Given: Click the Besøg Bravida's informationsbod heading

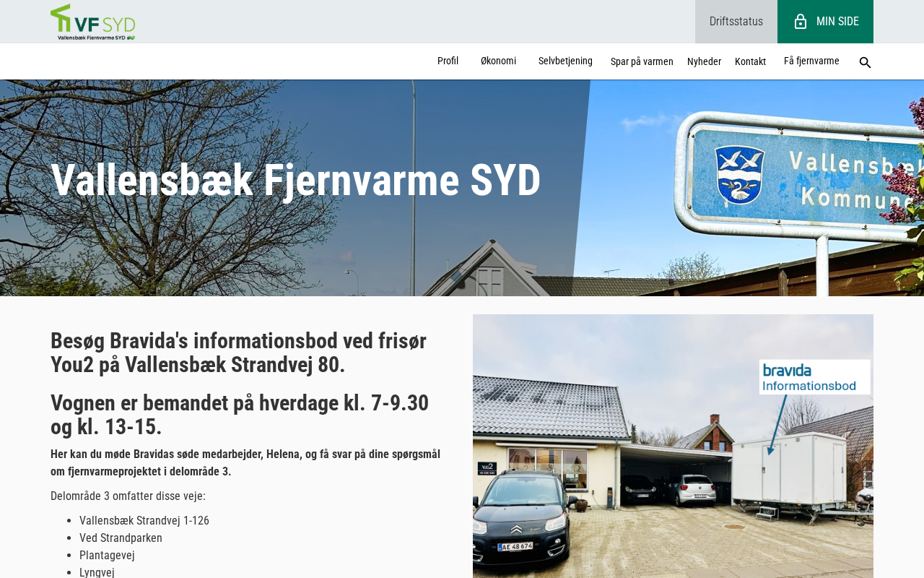Looking at the screenshot, I should click(238, 353).
